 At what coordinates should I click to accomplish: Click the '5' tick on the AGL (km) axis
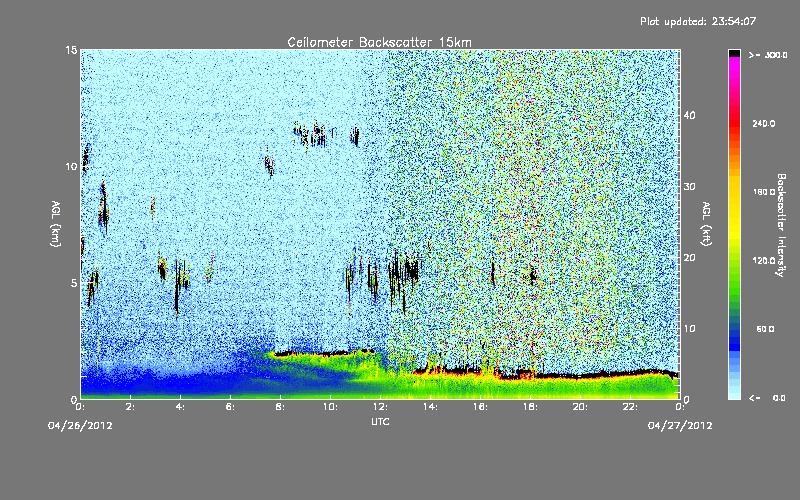(x=74, y=283)
